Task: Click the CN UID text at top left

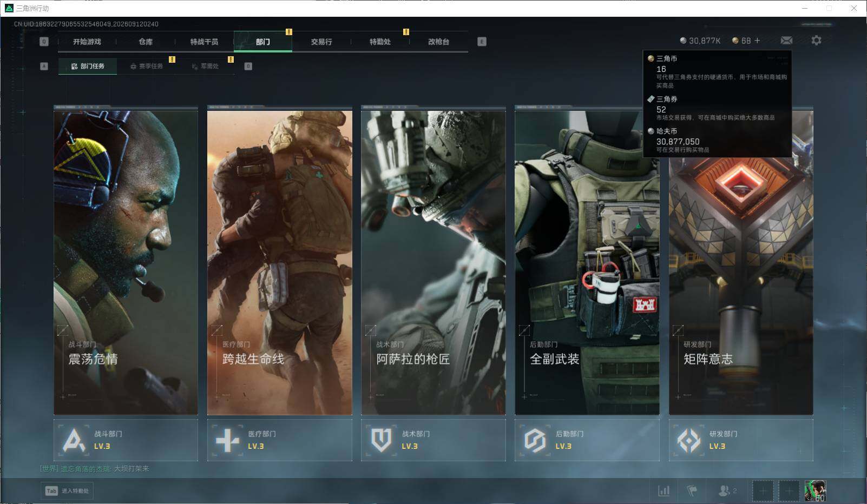Action: click(86, 24)
